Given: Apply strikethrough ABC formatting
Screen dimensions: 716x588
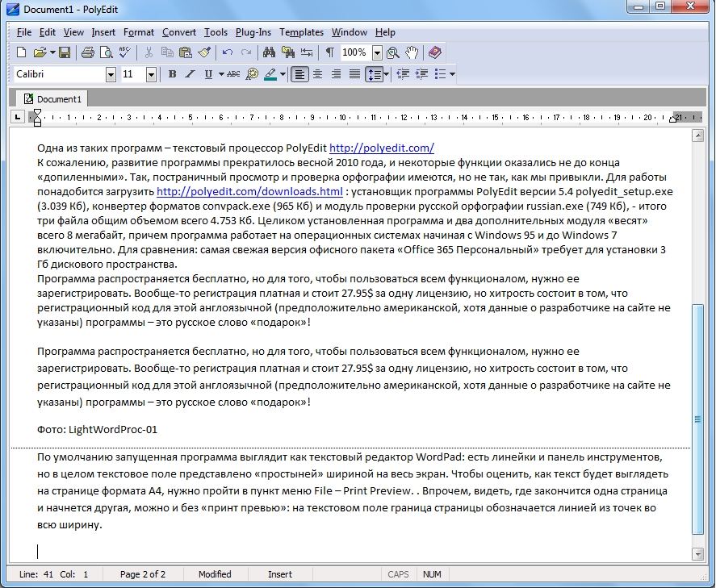Looking at the screenshot, I should 233,74.
